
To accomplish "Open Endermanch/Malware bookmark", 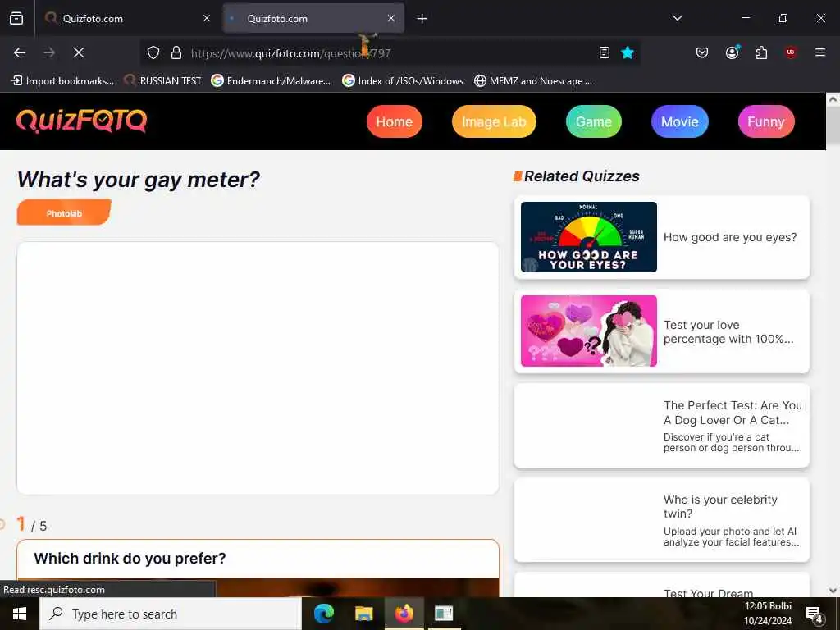I will (271, 81).
